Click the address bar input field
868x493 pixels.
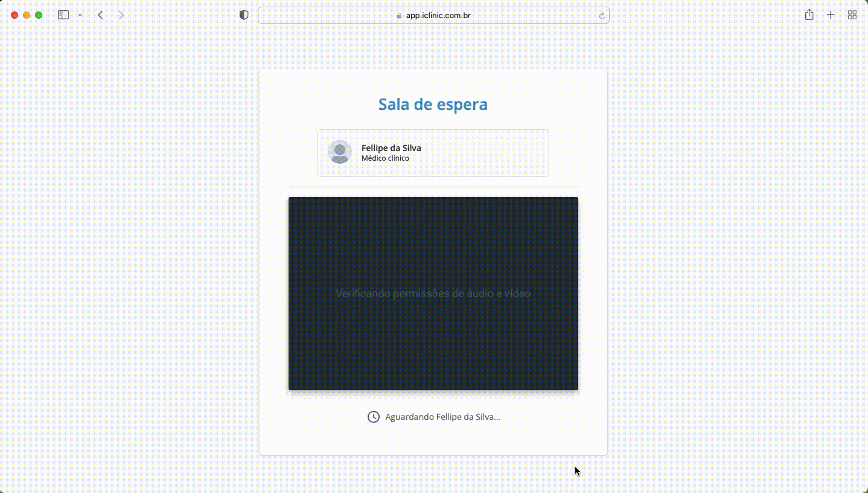433,15
